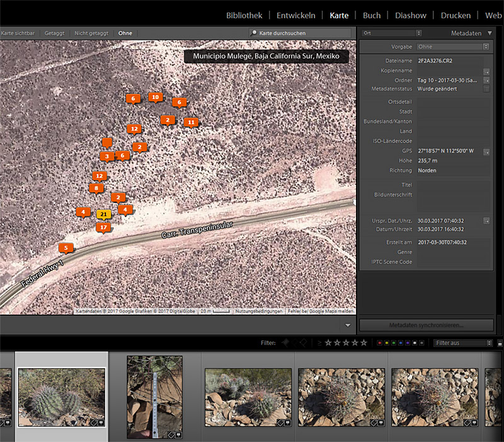Click the 'Metadaten synchronisieren...' button

pyautogui.click(x=426, y=325)
